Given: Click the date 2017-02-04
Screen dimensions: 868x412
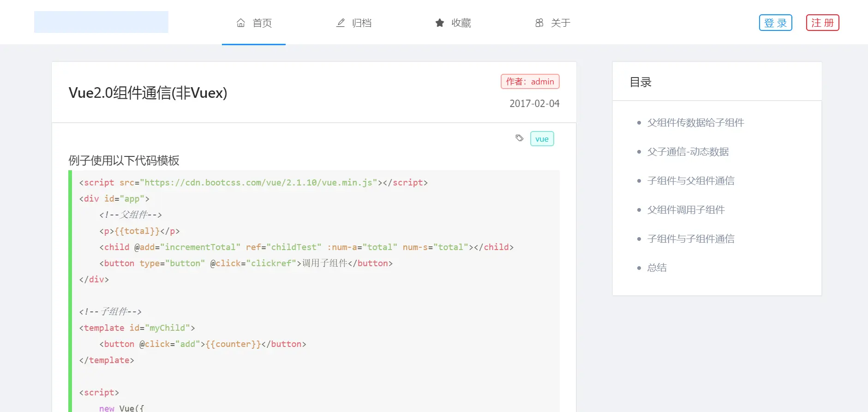Looking at the screenshot, I should pos(534,103).
